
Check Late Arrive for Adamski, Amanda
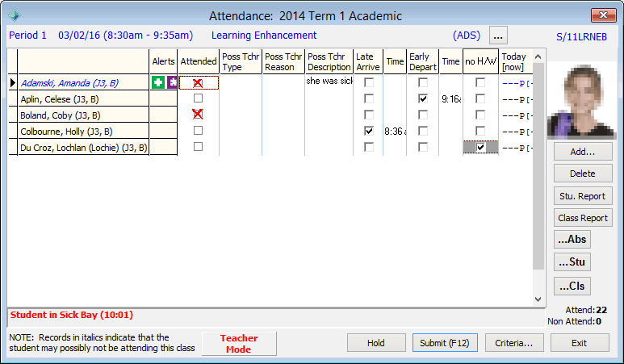369,82
